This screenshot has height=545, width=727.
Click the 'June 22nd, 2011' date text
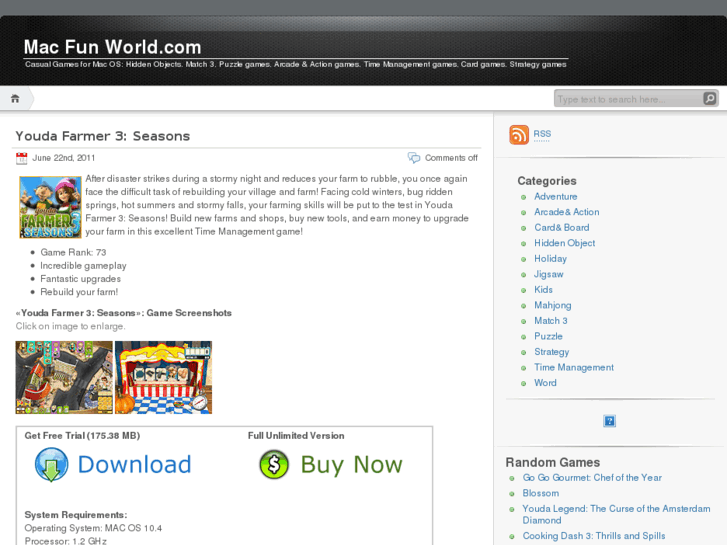click(64, 158)
